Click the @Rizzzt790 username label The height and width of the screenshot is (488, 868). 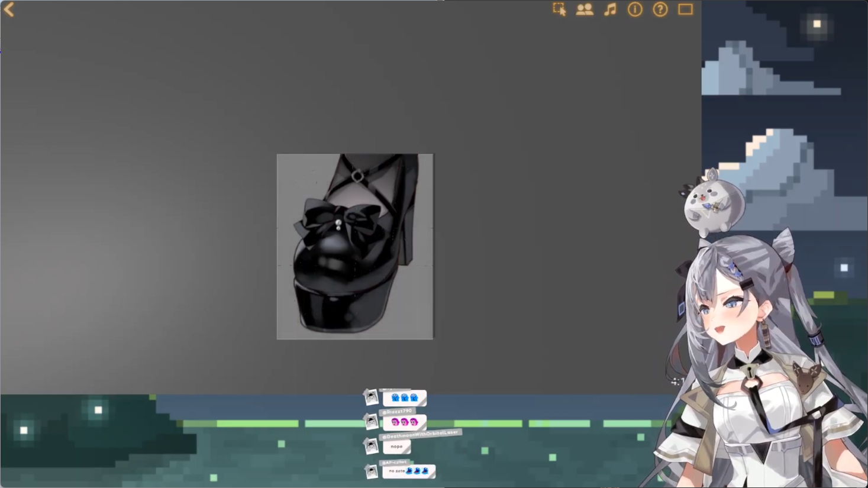point(398,411)
